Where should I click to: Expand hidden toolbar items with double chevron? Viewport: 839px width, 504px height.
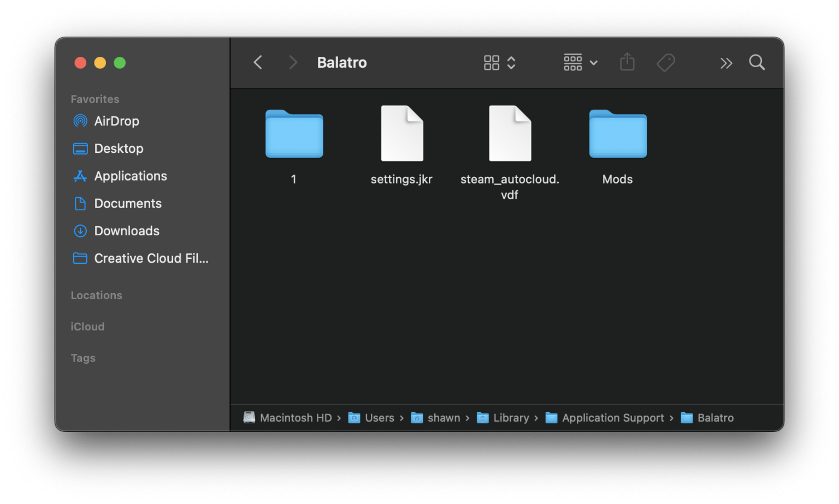click(x=726, y=62)
